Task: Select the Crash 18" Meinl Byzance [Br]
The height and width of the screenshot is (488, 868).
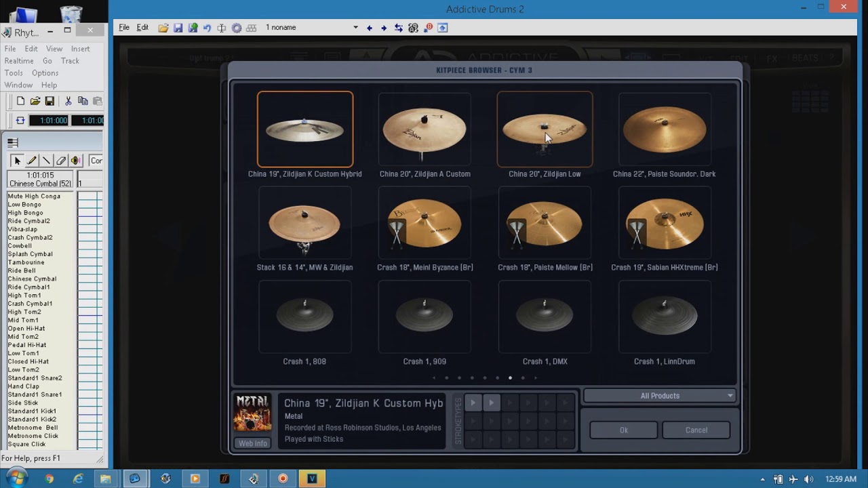Action: tap(425, 223)
